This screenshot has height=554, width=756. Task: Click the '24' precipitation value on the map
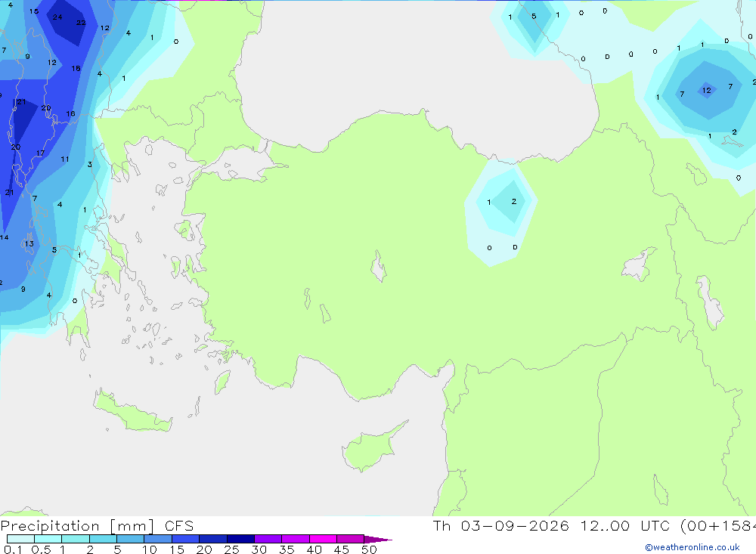click(x=57, y=17)
